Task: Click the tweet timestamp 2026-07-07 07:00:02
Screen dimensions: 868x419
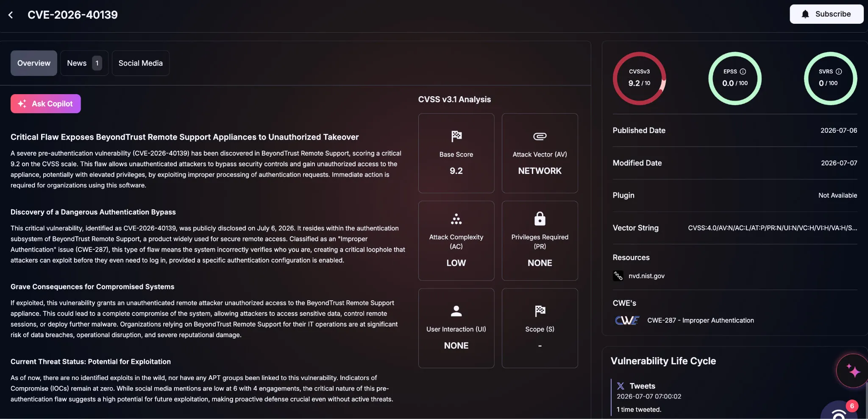Action: pyautogui.click(x=649, y=397)
